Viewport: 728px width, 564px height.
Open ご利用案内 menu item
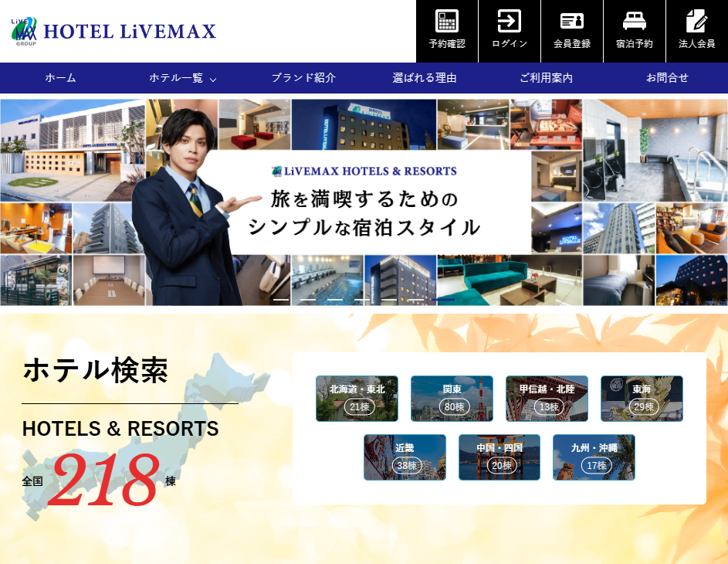click(x=546, y=77)
